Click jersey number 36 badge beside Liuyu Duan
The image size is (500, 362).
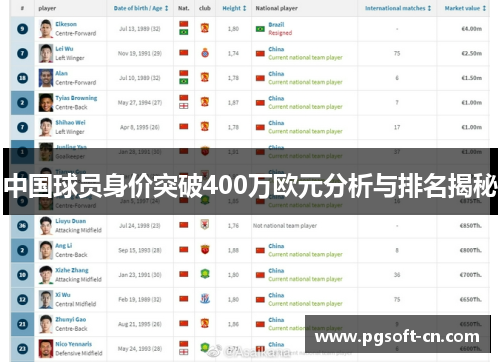[22, 226]
